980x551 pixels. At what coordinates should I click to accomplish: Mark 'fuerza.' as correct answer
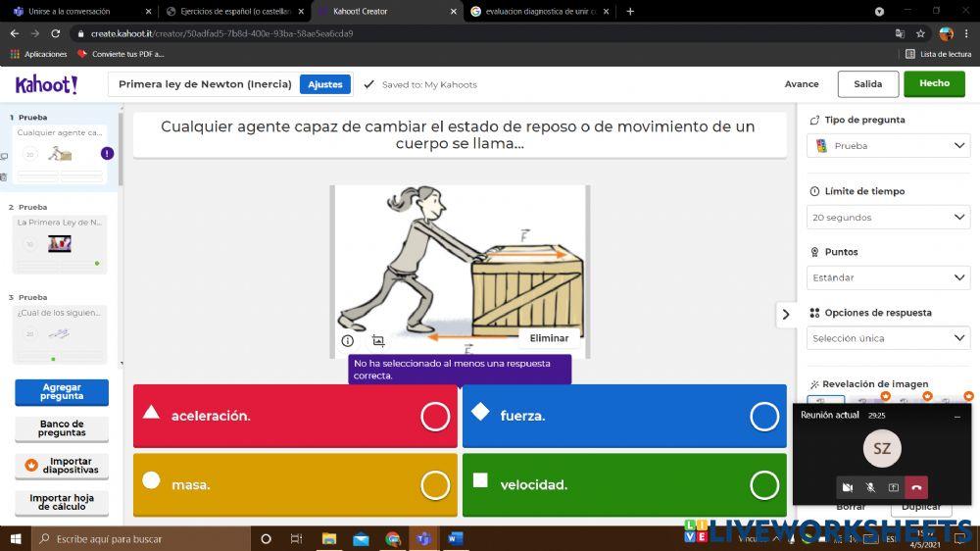coord(763,417)
